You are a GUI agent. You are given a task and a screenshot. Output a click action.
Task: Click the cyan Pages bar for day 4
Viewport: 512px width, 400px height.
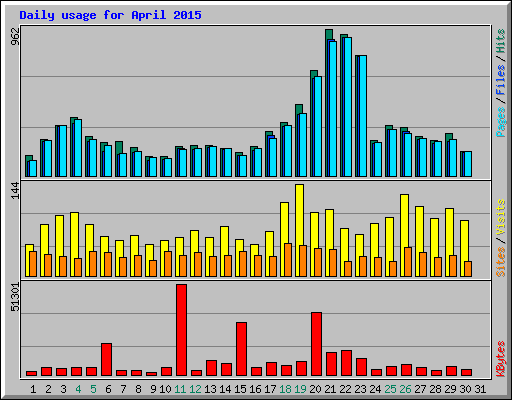point(78,148)
